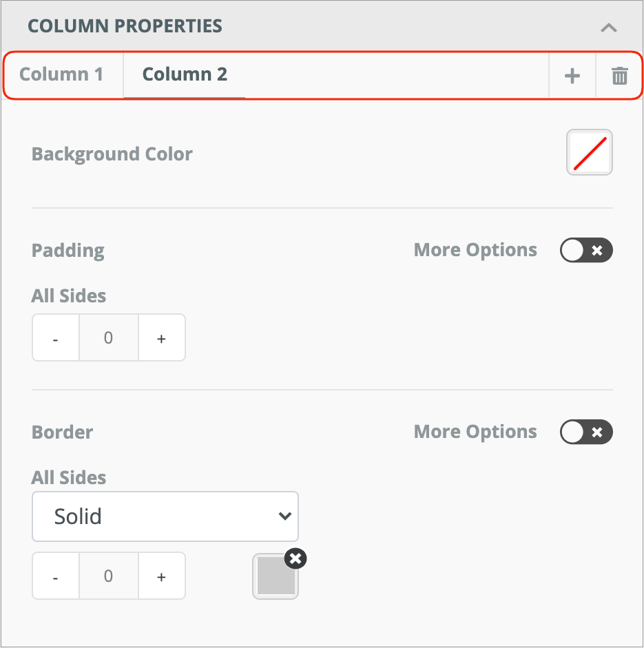The width and height of the screenshot is (644, 648).
Task: Open the gray border color swatch
Action: [x=275, y=578]
